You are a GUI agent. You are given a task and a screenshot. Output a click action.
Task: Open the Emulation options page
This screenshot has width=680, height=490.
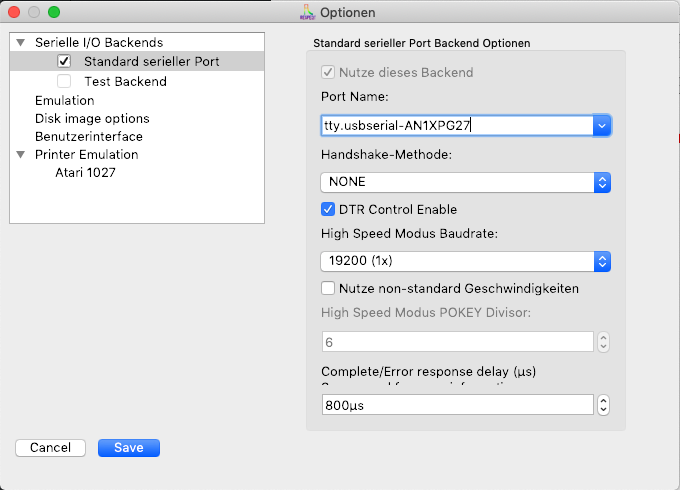point(65,101)
